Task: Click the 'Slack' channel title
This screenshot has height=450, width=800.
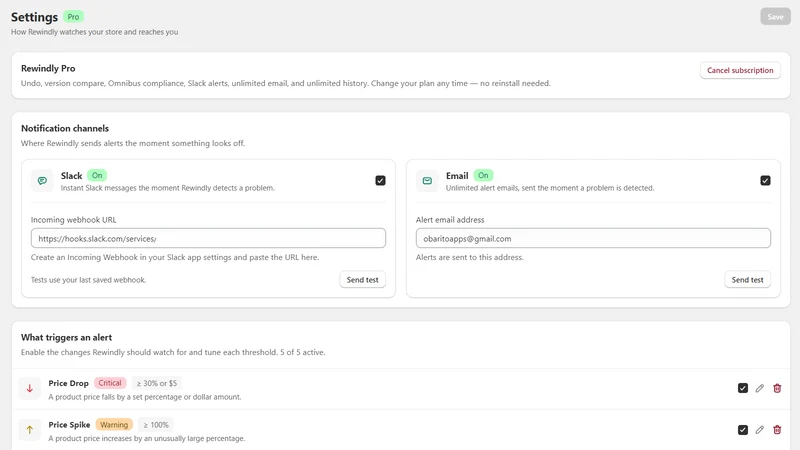Action: click(x=71, y=176)
